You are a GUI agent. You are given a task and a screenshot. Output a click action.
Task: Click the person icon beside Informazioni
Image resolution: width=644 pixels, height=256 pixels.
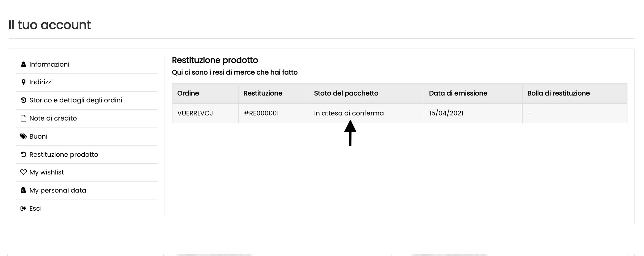tap(23, 64)
